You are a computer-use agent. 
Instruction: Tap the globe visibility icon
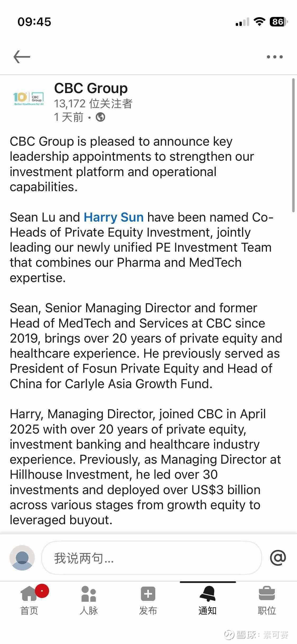pyautogui.click(x=100, y=117)
